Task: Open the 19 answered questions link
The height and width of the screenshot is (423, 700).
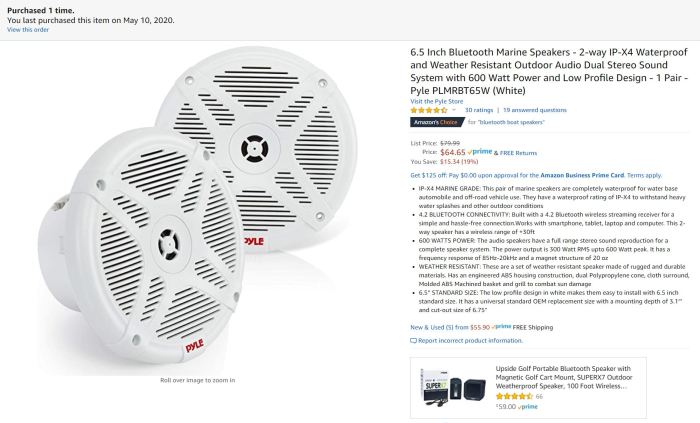Action: pos(534,110)
